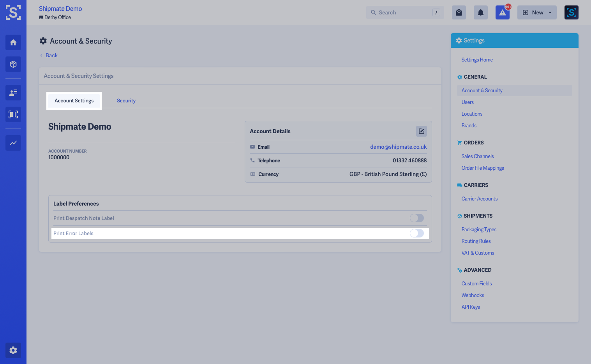591x364 pixels.
Task: Click the SHIPMENTS section heading
Action: 478,216
